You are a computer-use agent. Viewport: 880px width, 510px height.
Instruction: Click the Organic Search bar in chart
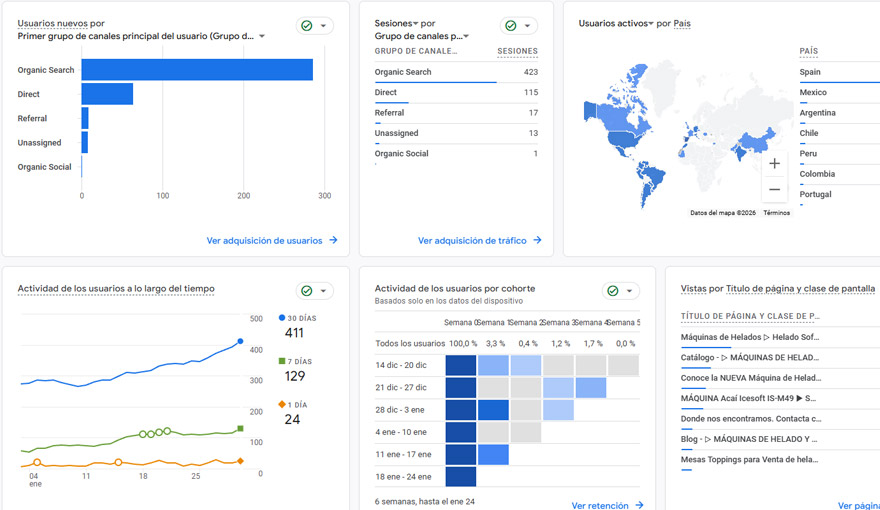pyautogui.click(x=197, y=70)
